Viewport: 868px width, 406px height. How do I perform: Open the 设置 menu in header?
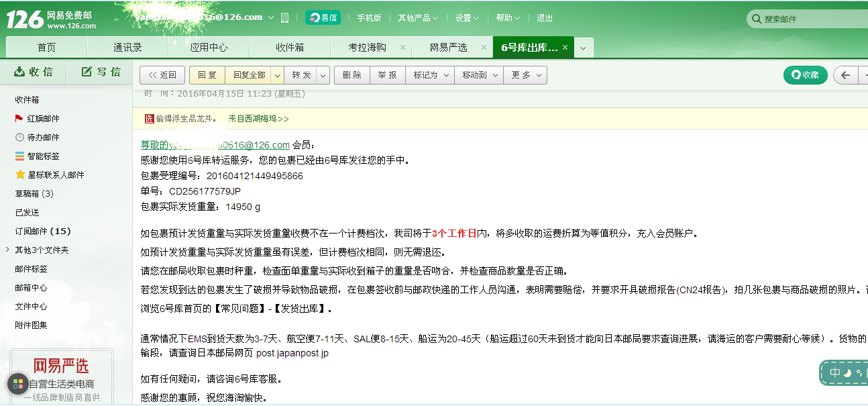[x=467, y=18]
